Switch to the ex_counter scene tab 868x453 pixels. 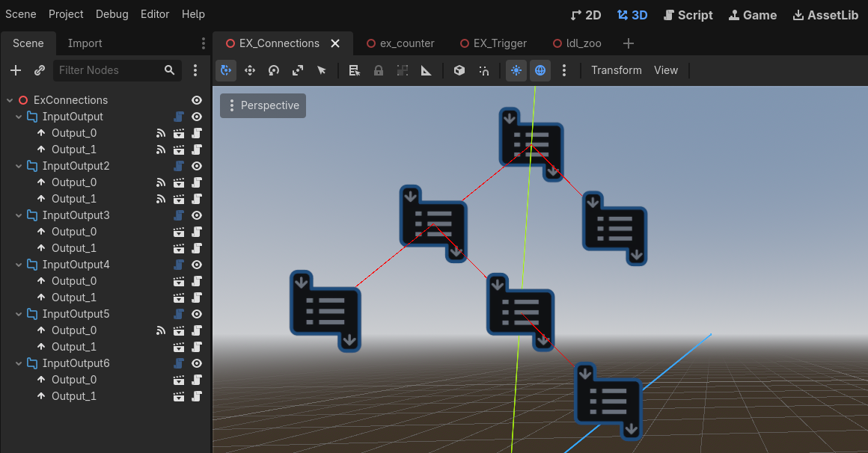coord(400,43)
